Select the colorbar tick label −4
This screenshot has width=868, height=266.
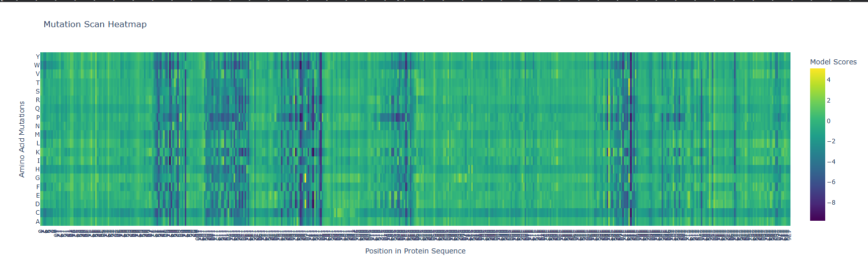pos(831,162)
